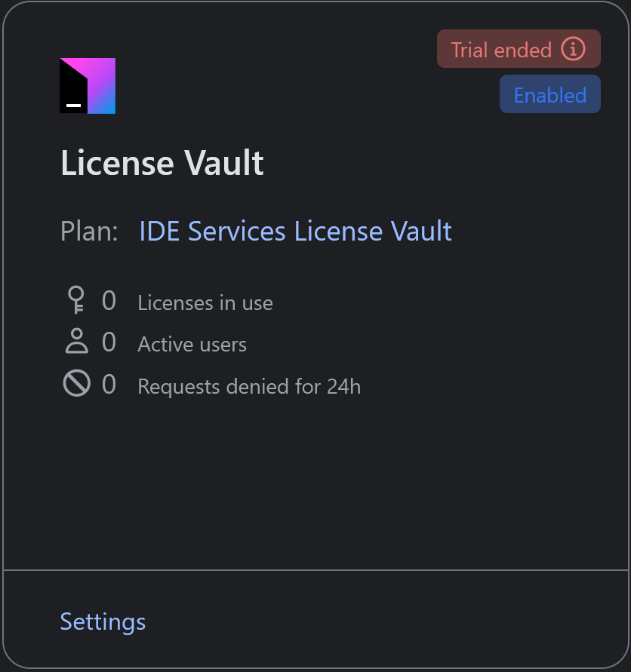This screenshot has height=672, width=631.
Task: Click the License Vault product logo icon
Action: tap(87, 85)
